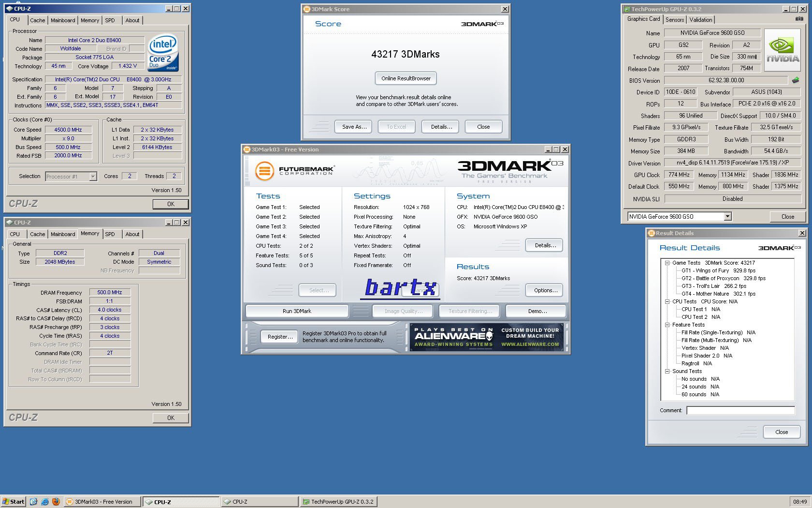Click OK in CPU-Z processor window

[x=171, y=204]
